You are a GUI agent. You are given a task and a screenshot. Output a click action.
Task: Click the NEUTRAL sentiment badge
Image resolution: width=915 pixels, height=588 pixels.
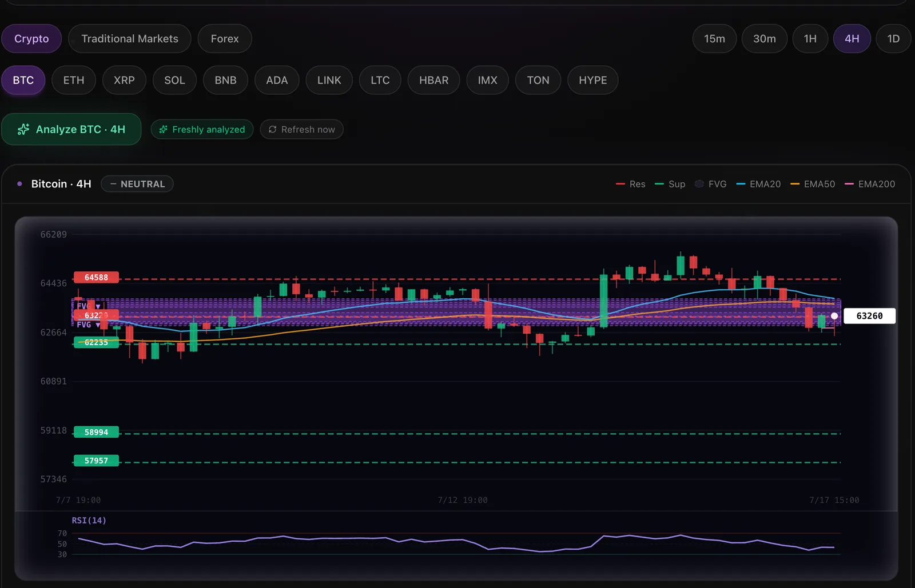[x=137, y=184]
